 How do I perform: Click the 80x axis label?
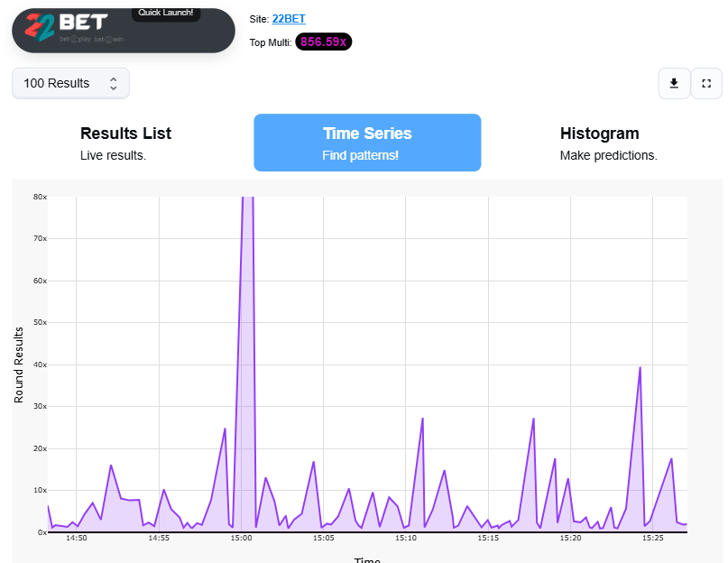[x=40, y=197]
